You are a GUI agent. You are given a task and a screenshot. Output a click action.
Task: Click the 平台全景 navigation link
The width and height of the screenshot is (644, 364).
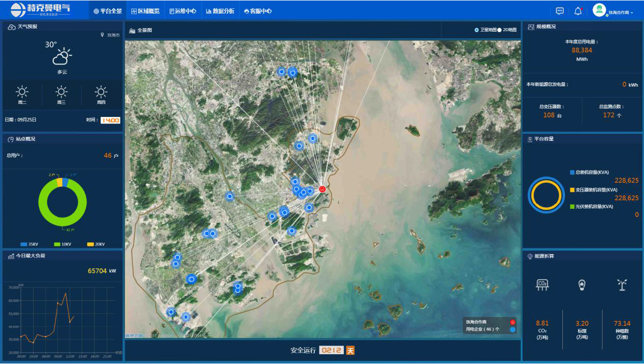click(108, 11)
